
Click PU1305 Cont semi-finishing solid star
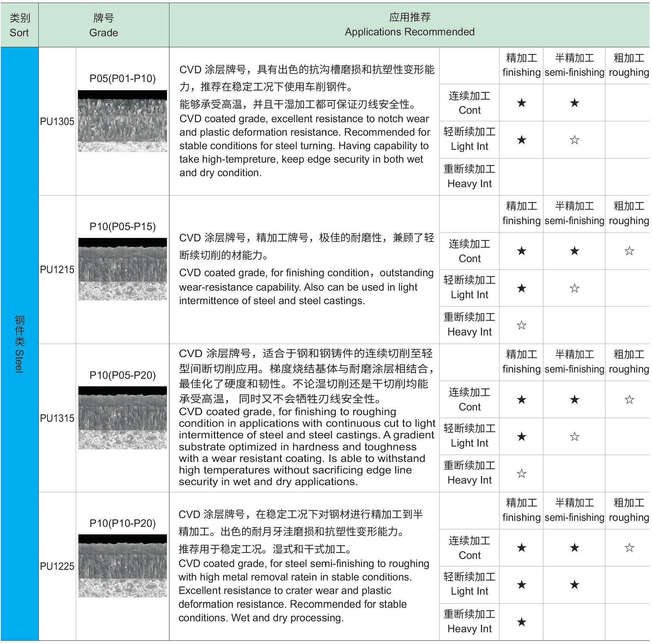(574, 103)
